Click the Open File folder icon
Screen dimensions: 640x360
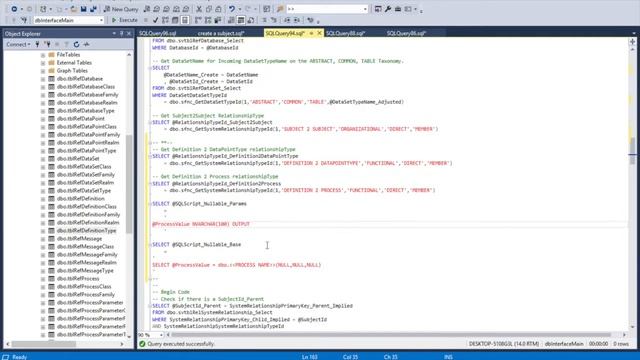74,9
